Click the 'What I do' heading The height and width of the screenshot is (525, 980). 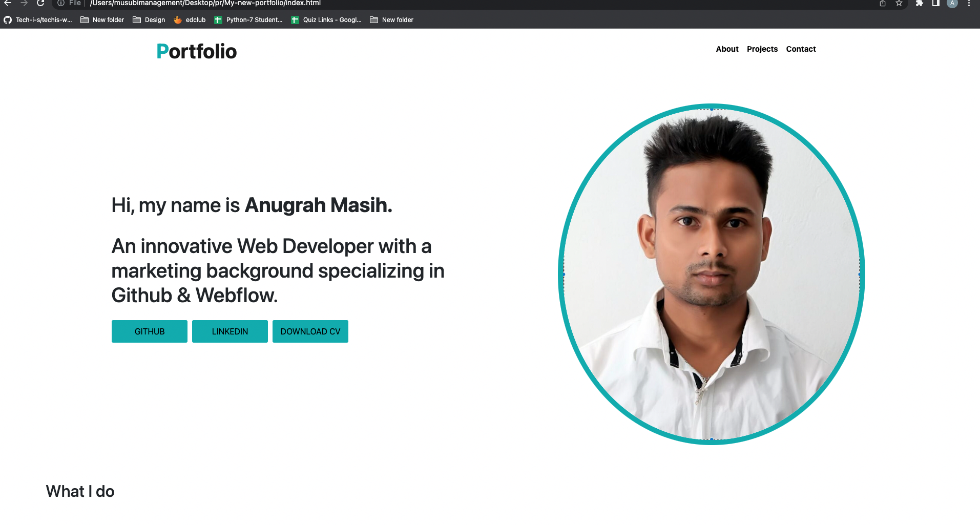(80, 492)
